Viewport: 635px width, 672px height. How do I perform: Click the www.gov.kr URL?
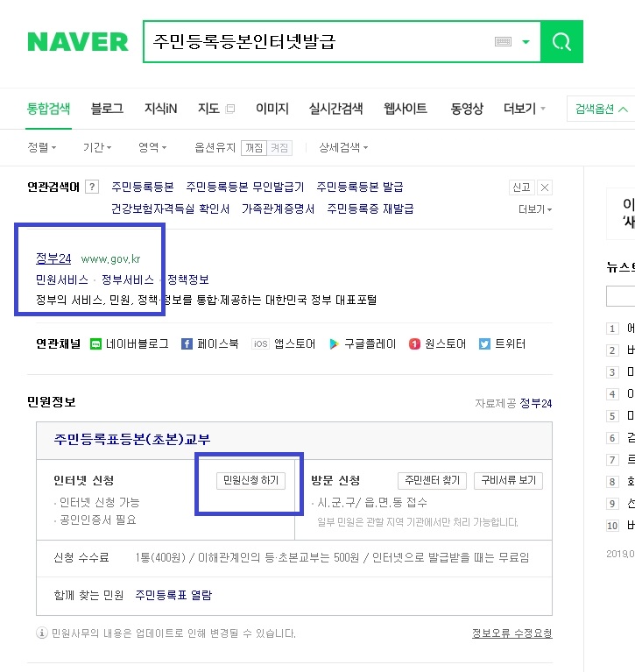[110, 258]
